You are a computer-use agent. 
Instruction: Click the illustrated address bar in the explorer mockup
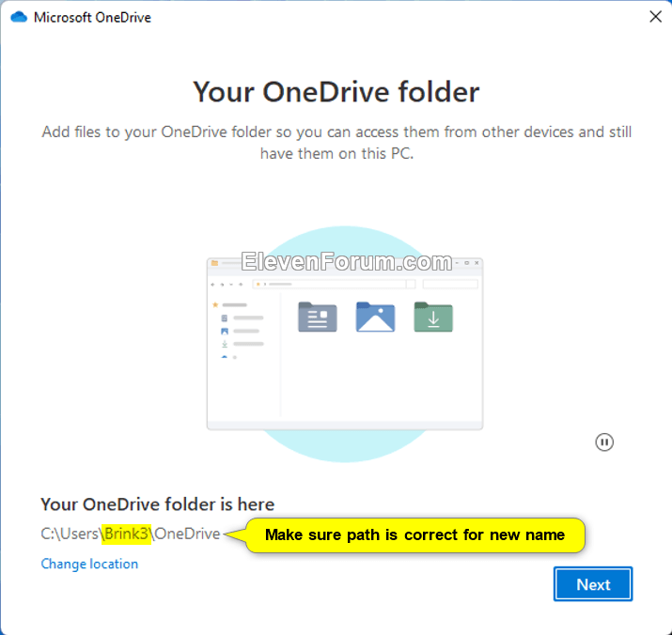click(329, 284)
